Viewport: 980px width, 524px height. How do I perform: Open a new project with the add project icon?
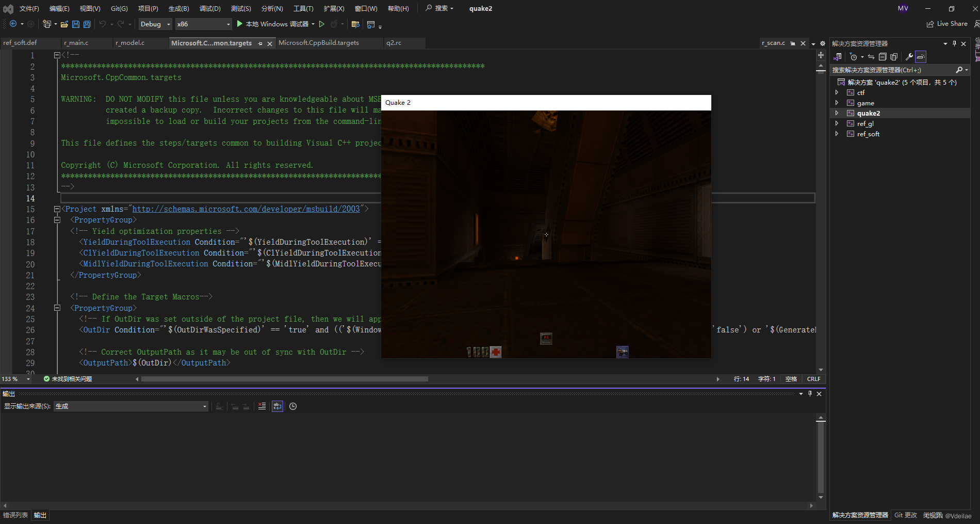coord(47,24)
